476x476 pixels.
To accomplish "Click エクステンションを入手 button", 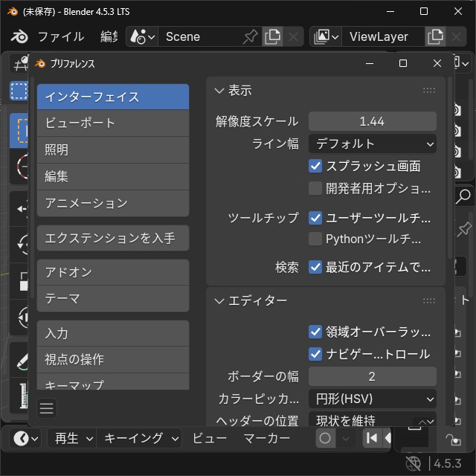I will click(113, 238).
